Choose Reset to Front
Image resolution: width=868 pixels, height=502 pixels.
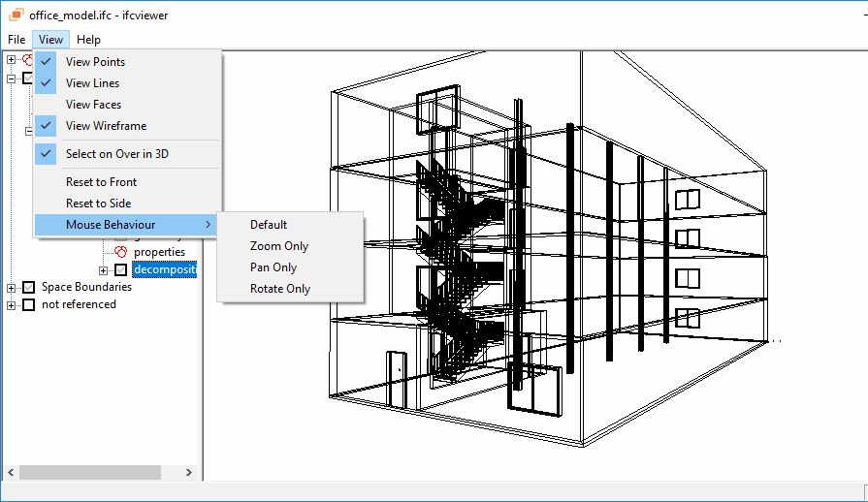pyautogui.click(x=127, y=182)
